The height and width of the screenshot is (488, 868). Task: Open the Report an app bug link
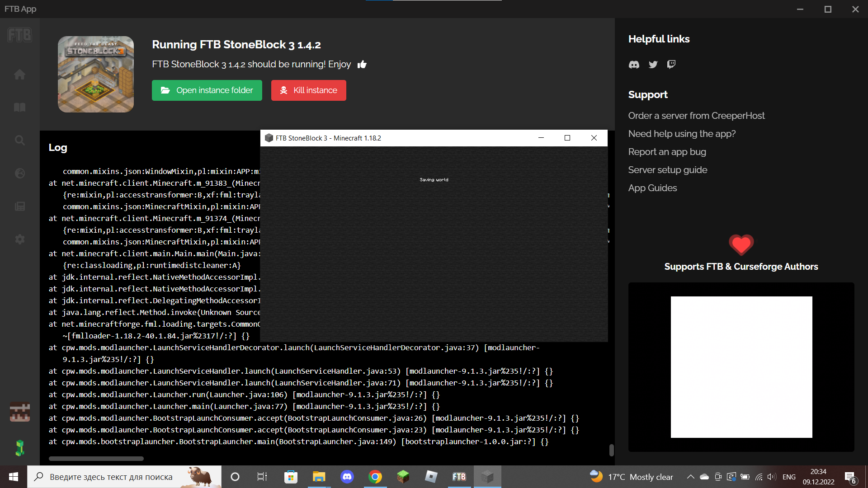(667, 152)
